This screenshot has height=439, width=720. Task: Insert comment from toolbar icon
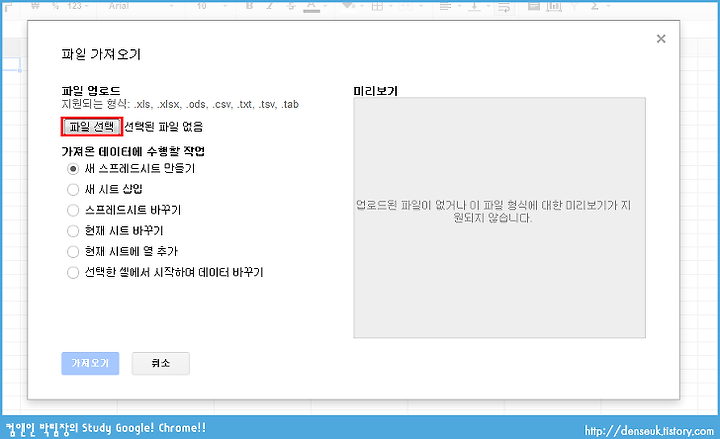(534, 6)
